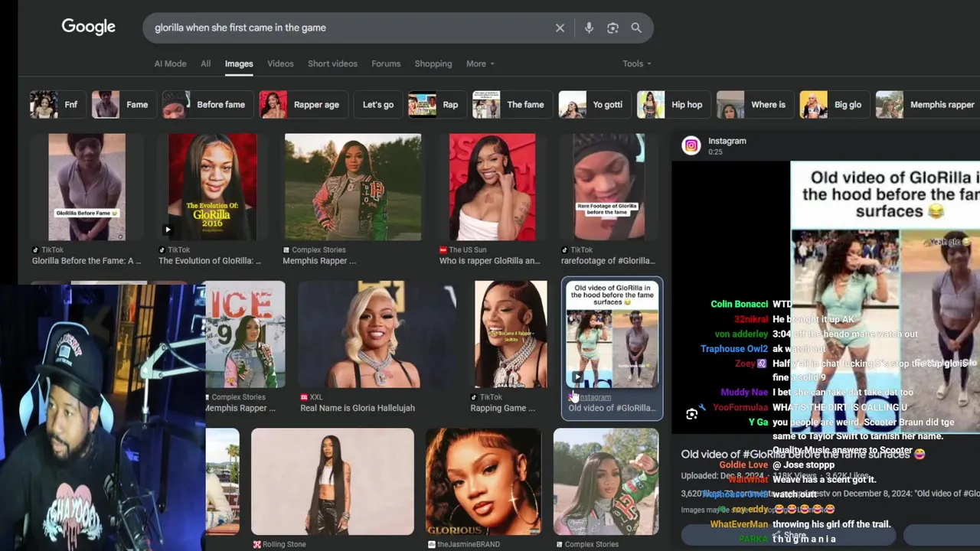The height and width of the screenshot is (551, 980).
Task: Select the Fnf filter chip
Action: point(57,105)
